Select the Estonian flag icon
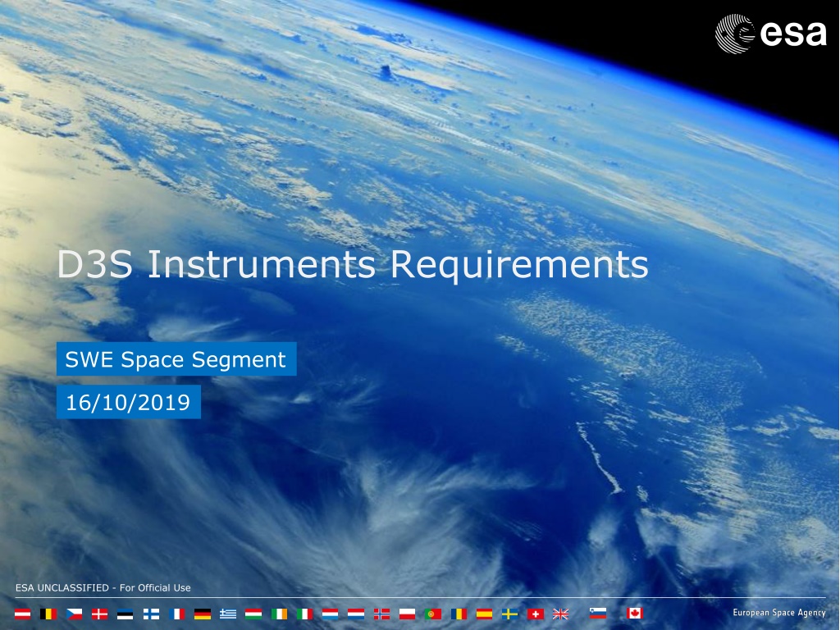 [x=125, y=614]
